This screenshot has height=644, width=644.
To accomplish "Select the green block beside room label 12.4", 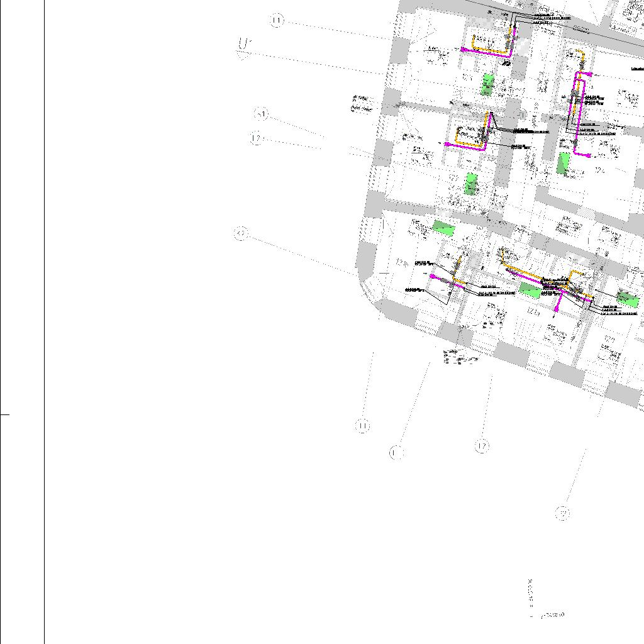I will [563, 163].
